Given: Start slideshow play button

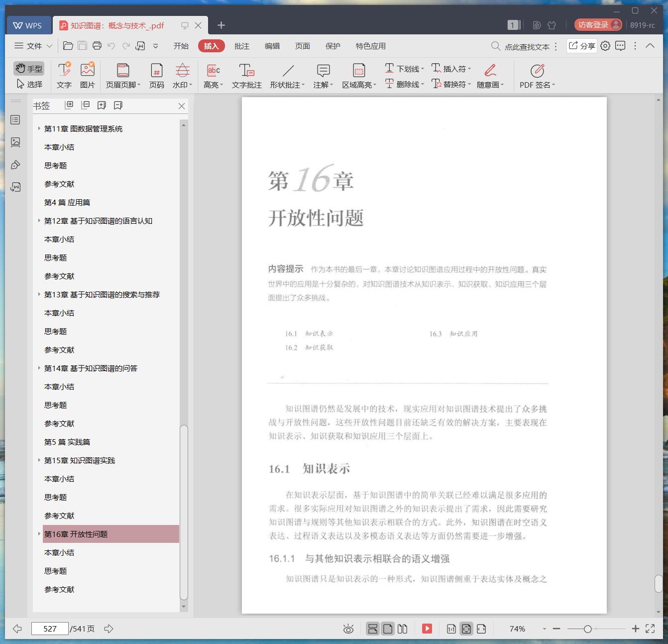Looking at the screenshot, I should (x=427, y=629).
